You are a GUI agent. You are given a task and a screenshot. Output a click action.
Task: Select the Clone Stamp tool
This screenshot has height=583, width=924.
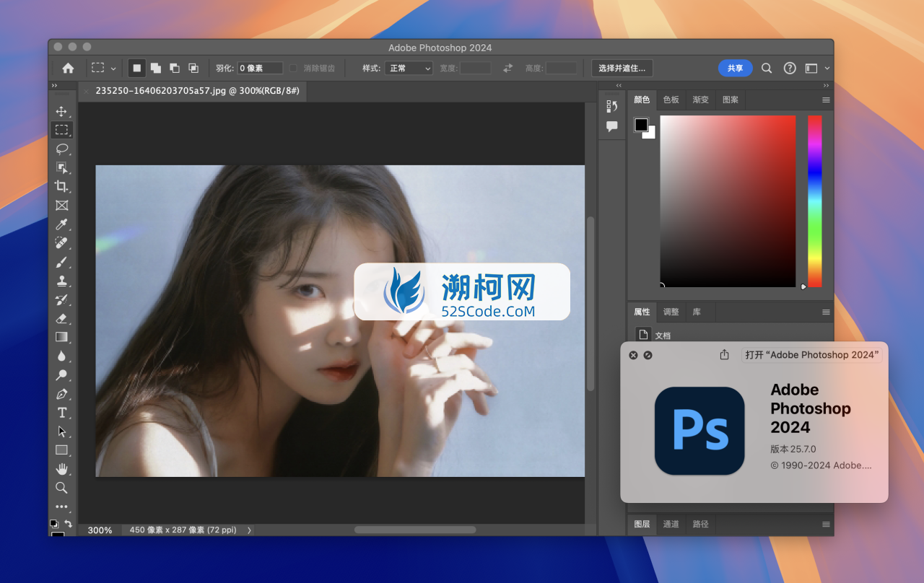61,281
